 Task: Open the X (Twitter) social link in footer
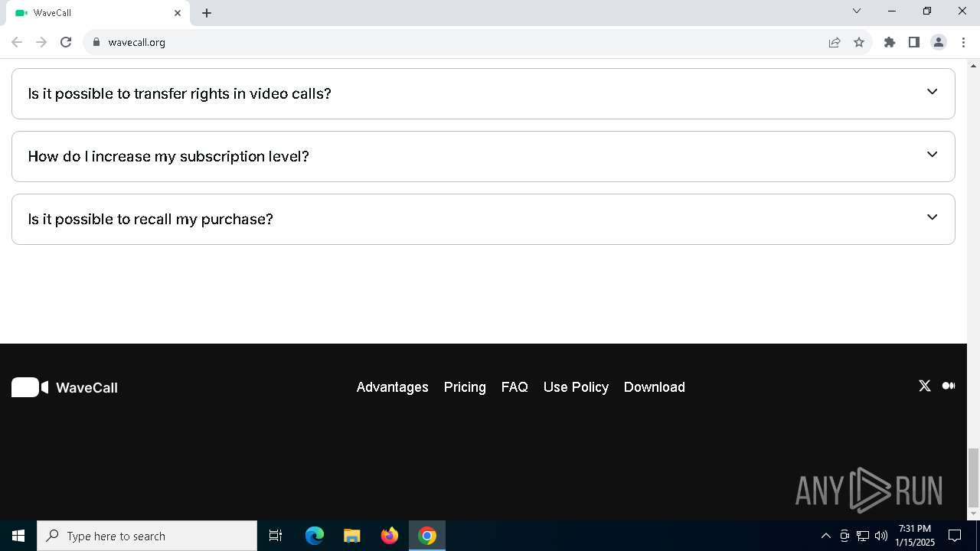[924, 386]
